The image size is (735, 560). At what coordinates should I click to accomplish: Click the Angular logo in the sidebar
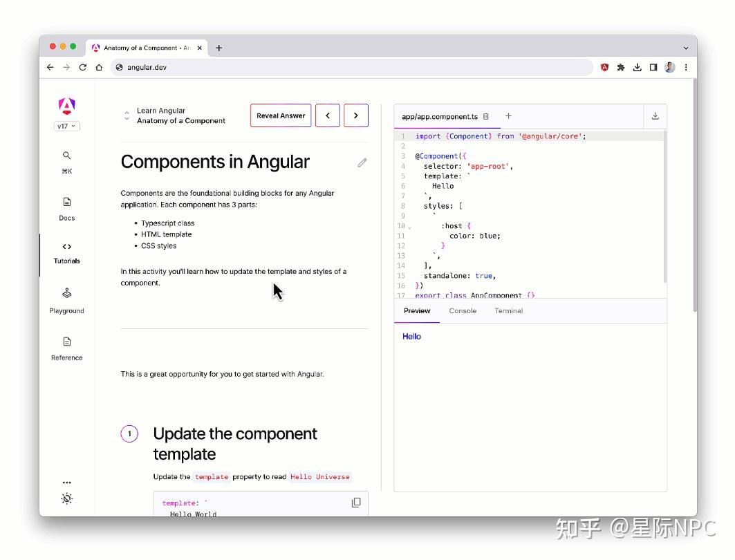[x=66, y=105]
